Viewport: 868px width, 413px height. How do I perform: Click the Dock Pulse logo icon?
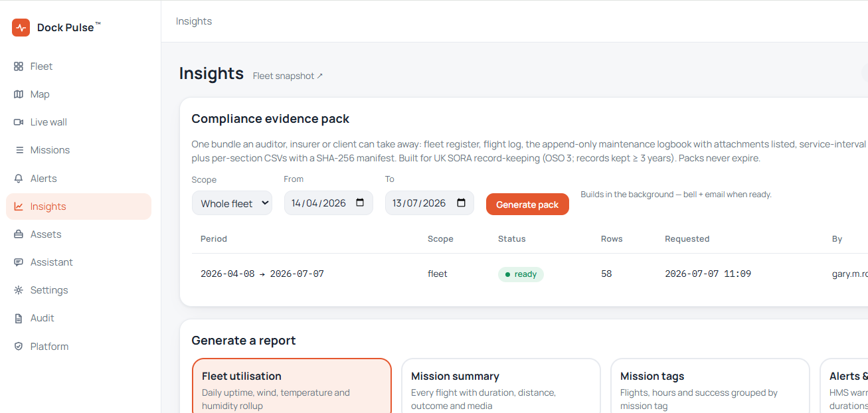click(21, 27)
